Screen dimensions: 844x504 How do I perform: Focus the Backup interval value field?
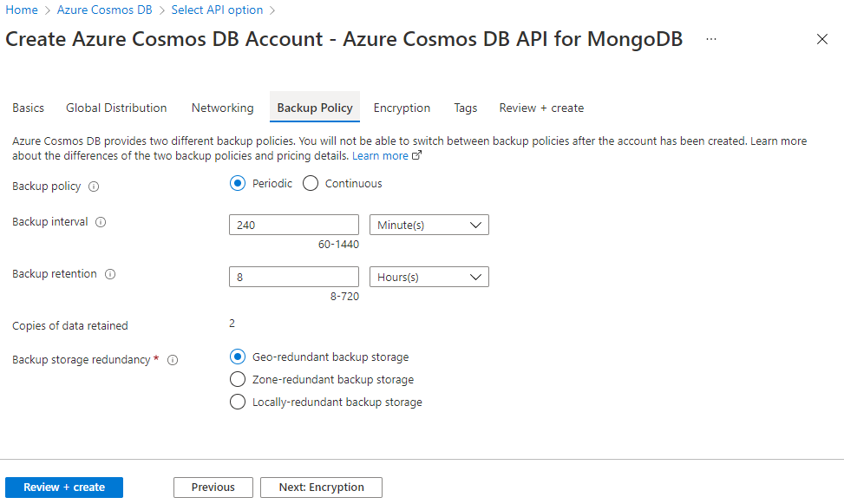(294, 225)
